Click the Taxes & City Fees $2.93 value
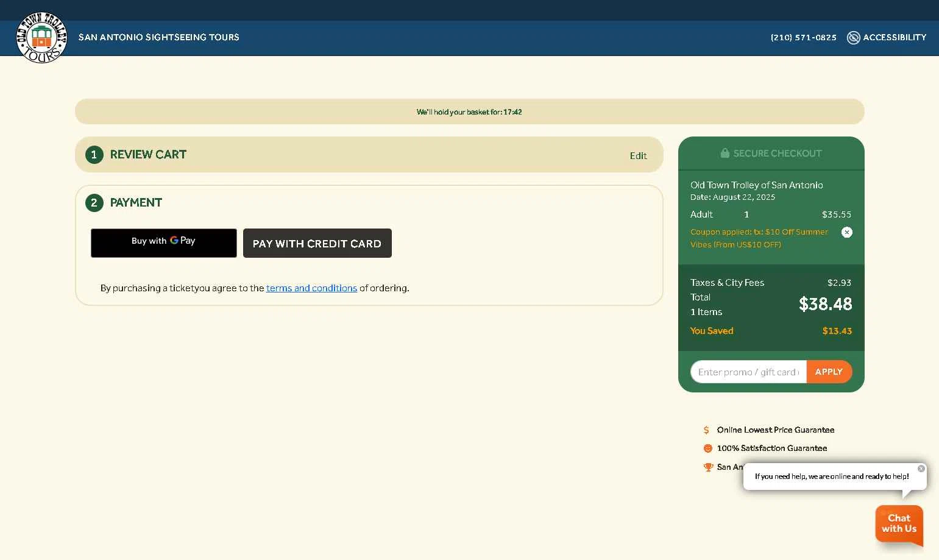The width and height of the screenshot is (939, 560). coord(839,283)
